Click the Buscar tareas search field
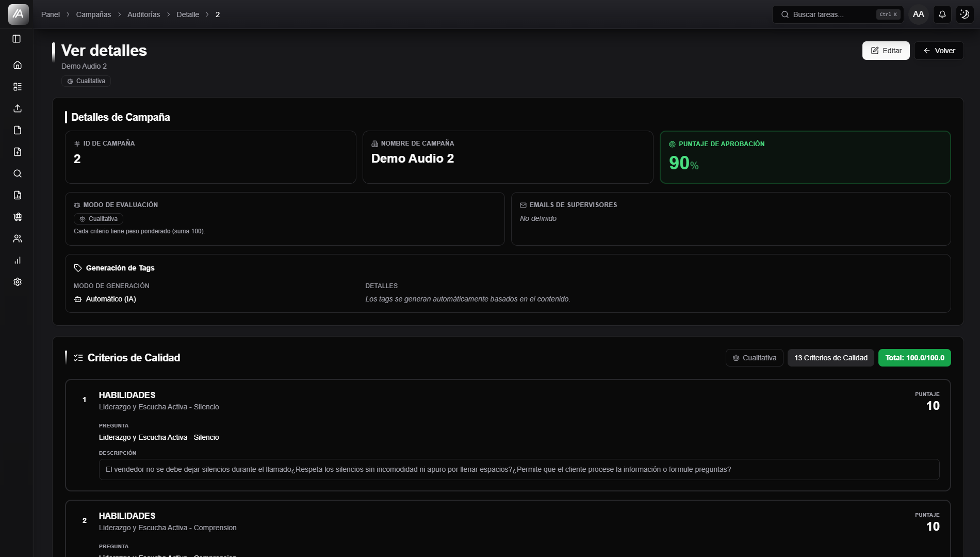 pyautogui.click(x=838, y=14)
